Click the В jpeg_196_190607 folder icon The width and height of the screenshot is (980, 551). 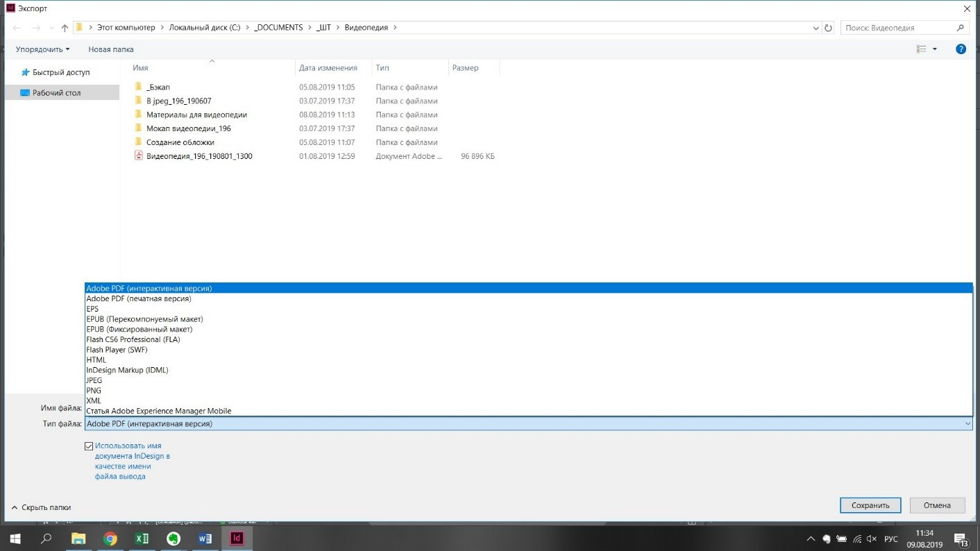(x=138, y=101)
